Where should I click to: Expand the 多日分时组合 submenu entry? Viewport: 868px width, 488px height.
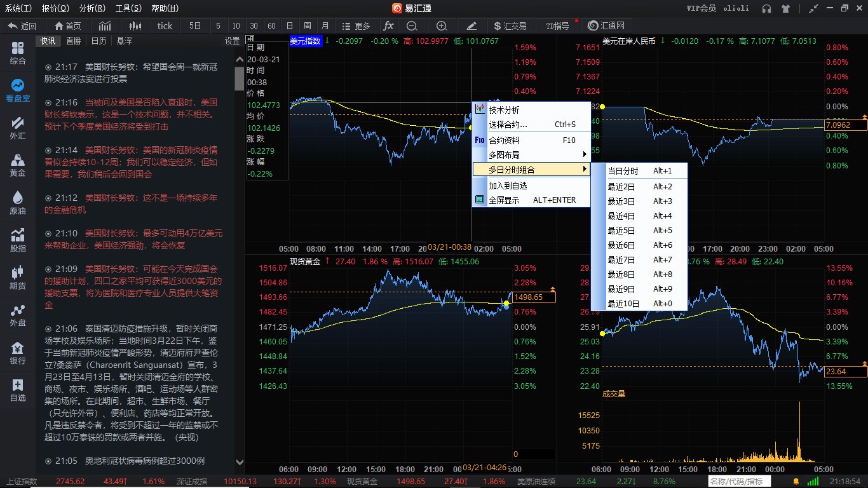point(531,170)
